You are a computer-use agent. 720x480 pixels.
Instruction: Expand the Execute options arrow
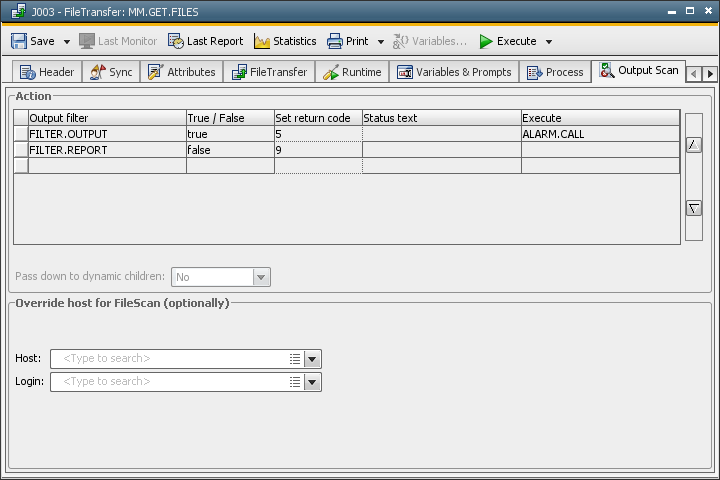(549, 42)
